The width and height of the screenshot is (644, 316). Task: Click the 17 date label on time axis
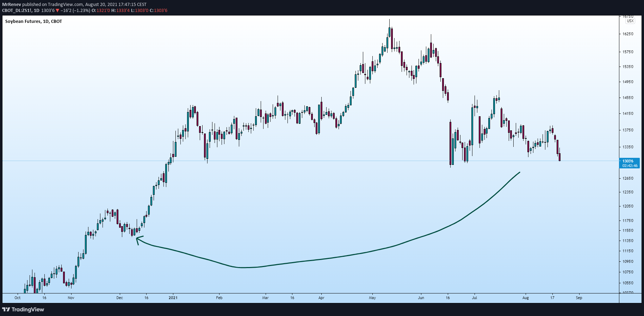point(552,298)
